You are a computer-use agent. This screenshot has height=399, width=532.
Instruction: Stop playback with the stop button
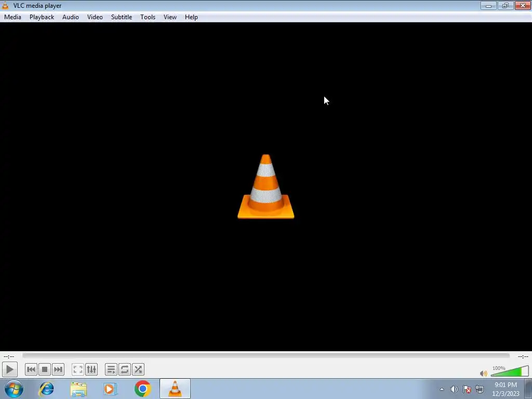click(45, 369)
